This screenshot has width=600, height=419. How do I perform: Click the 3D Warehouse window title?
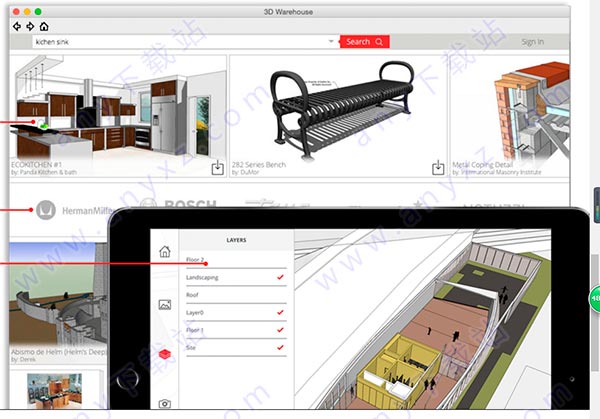point(288,12)
